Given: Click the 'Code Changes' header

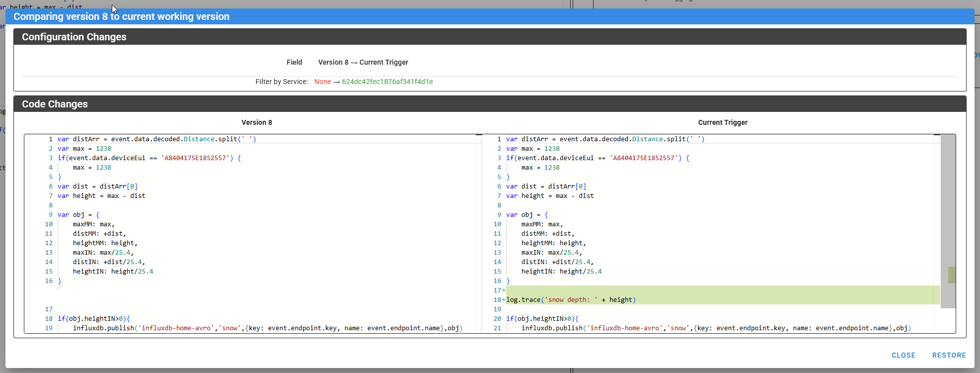Looking at the screenshot, I should click(x=55, y=104).
